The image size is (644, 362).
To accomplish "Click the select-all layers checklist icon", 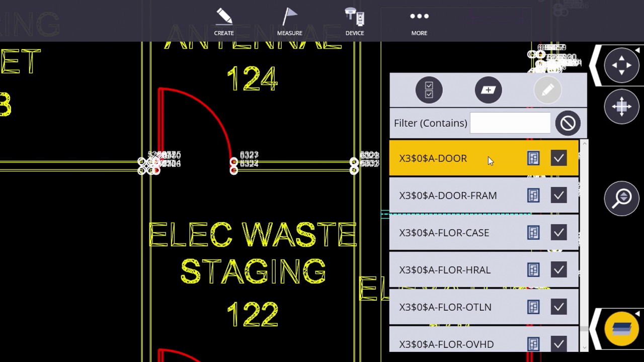I will point(429,90).
